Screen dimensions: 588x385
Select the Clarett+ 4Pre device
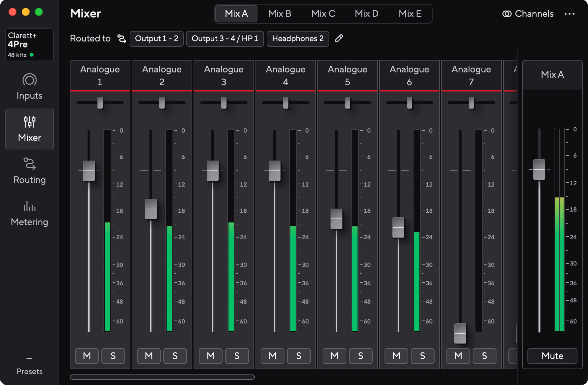[29, 44]
